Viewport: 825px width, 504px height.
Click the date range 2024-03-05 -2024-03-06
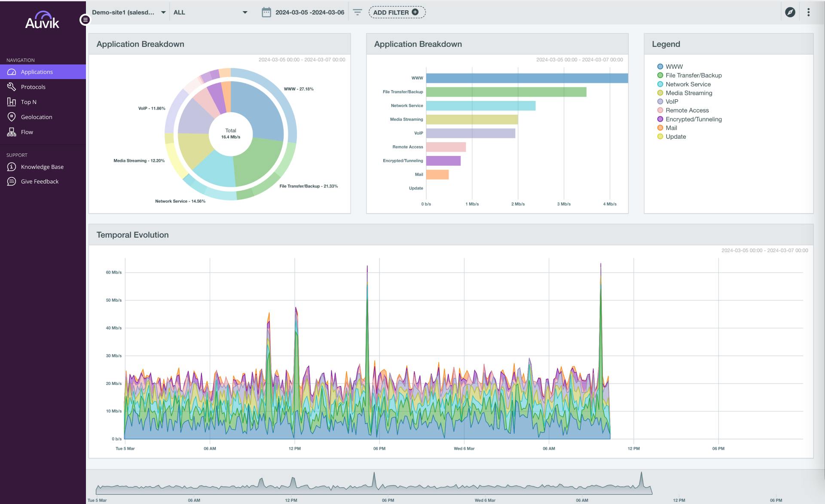[x=310, y=12]
